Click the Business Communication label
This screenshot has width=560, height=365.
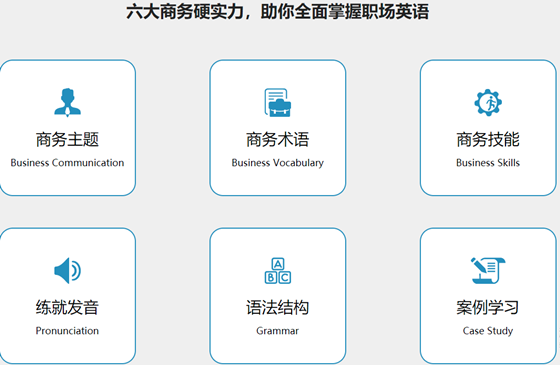68,163
